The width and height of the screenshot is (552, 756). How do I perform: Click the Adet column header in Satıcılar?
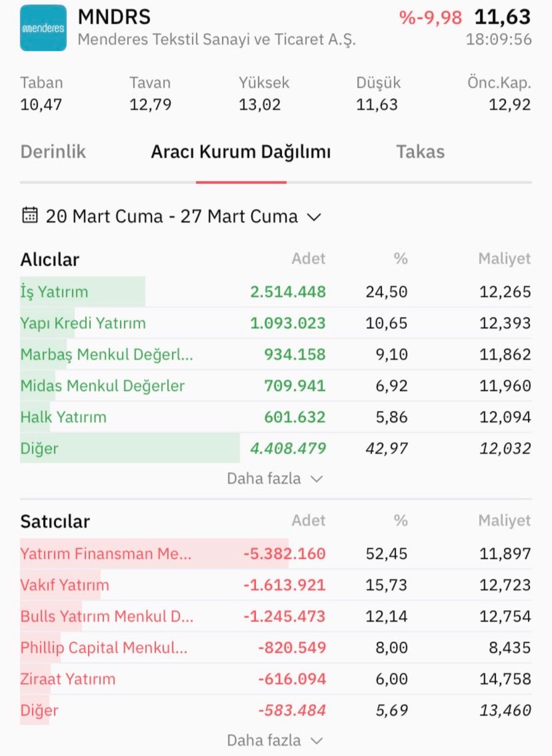coord(308,520)
